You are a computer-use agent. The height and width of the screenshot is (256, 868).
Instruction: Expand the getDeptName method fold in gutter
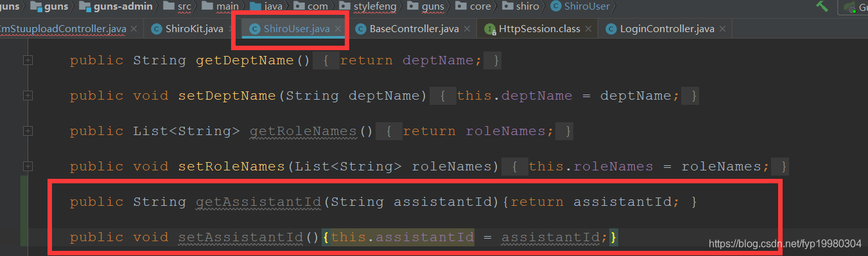(x=28, y=60)
